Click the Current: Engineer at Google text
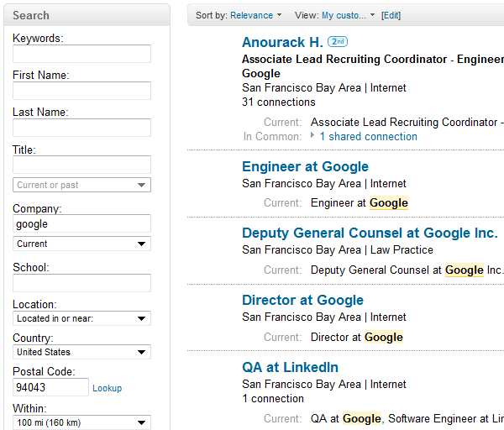 (x=336, y=202)
